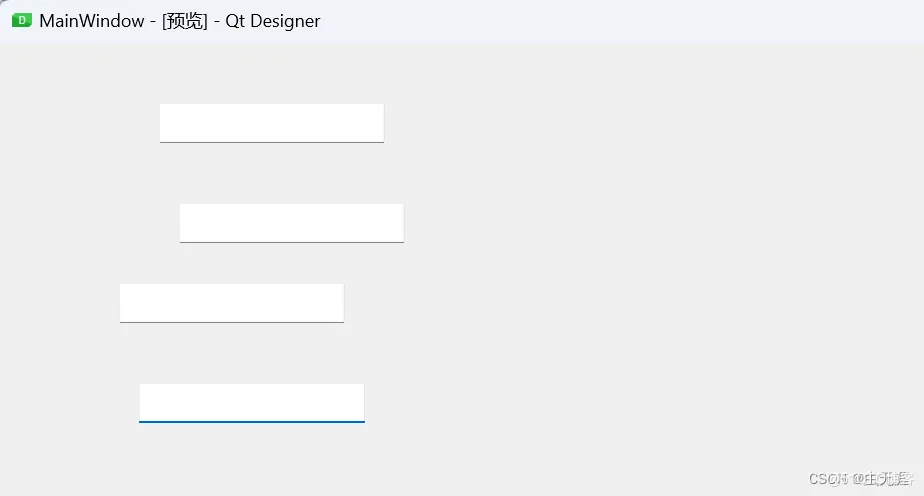Click the focused line edit with blue underline
The image size is (924, 496).
[252, 403]
